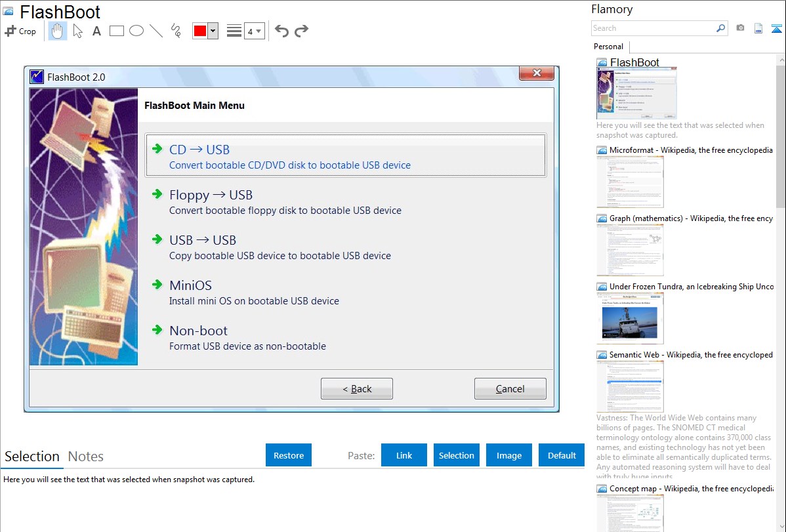Screen dimensions: 786x532
Task: Redo the last annotation
Action: point(301,31)
